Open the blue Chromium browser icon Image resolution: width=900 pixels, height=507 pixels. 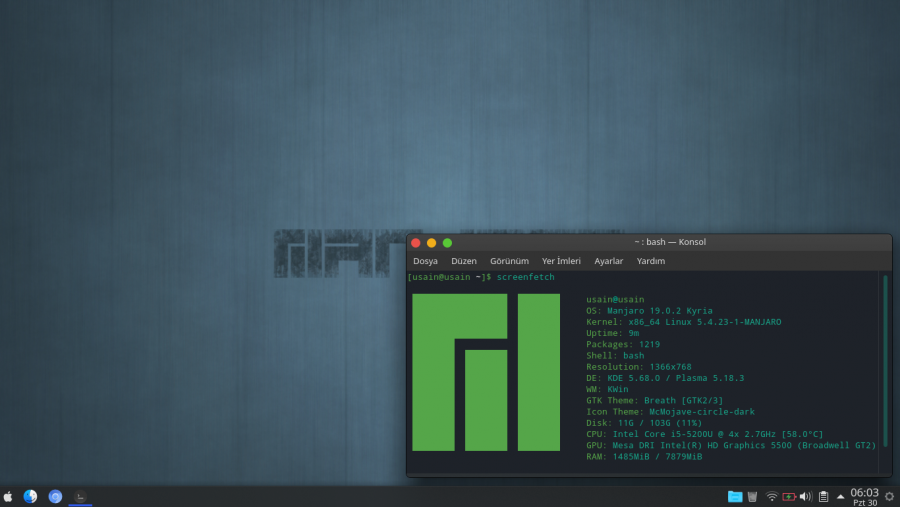pyautogui.click(x=56, y=496)
